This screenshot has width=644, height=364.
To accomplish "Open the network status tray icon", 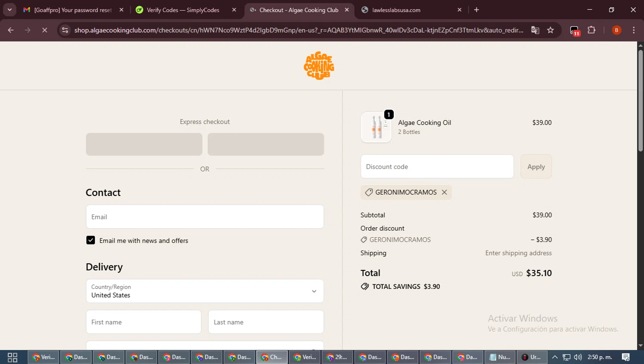I will (566, 357).
